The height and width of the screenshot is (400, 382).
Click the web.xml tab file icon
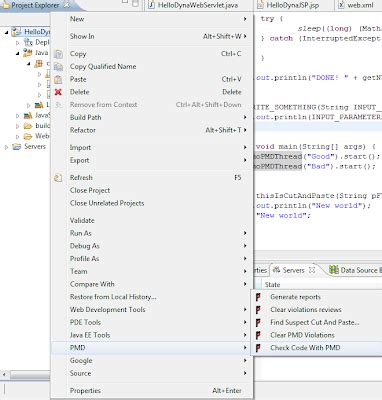(341, 5)
